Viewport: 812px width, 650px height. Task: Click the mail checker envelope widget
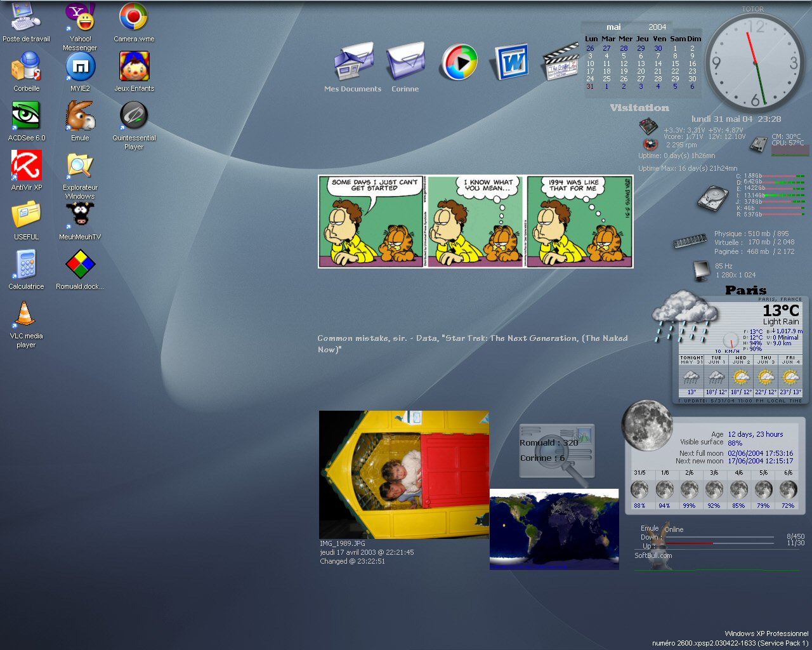click(x=557, y=452)
